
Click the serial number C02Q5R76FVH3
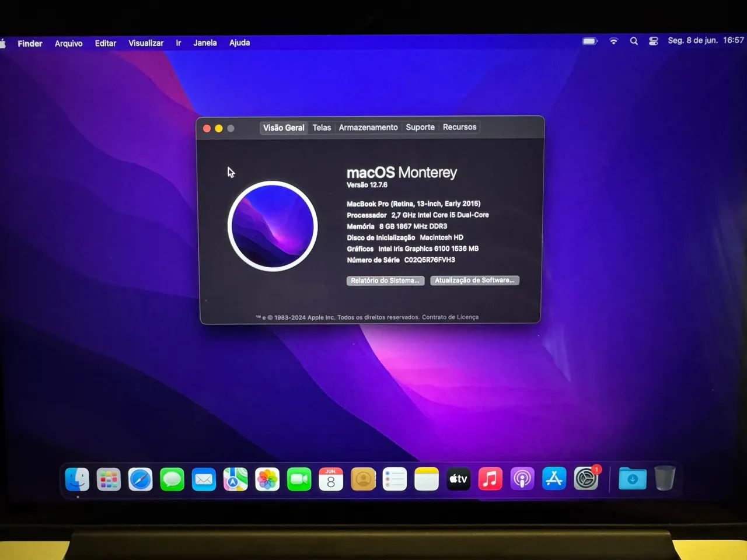[430, 260]
